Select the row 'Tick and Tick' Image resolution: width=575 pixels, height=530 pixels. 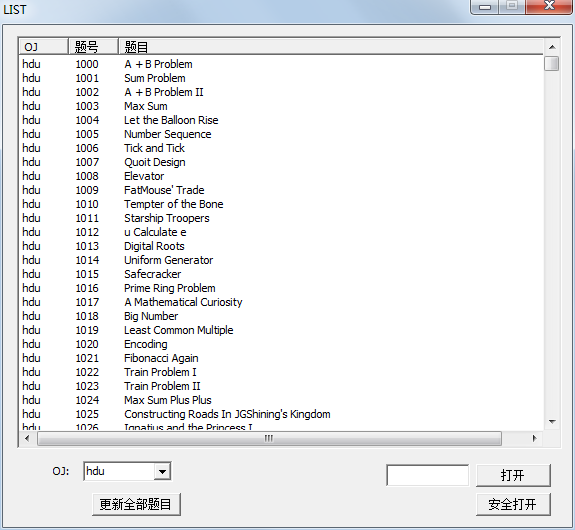tap(281, 148)
